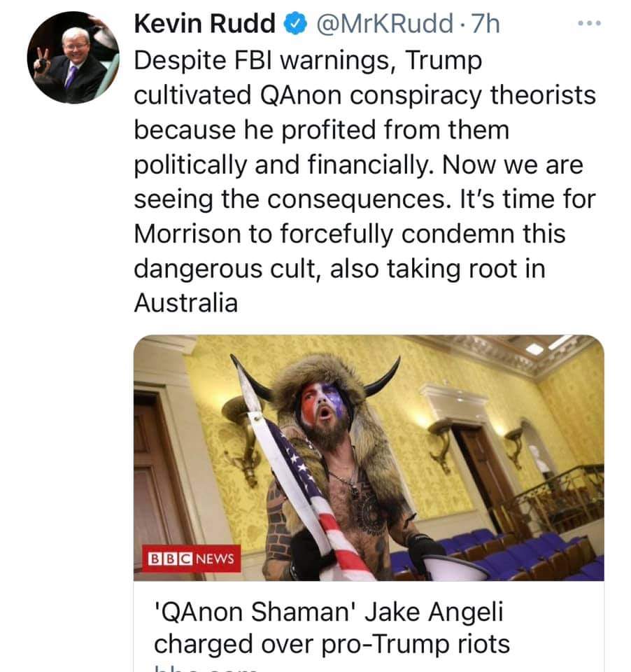Click the wooden door at the photo's left
Image resolution: width=631 pixels, height=672 pixels.
tap(159, 480)
